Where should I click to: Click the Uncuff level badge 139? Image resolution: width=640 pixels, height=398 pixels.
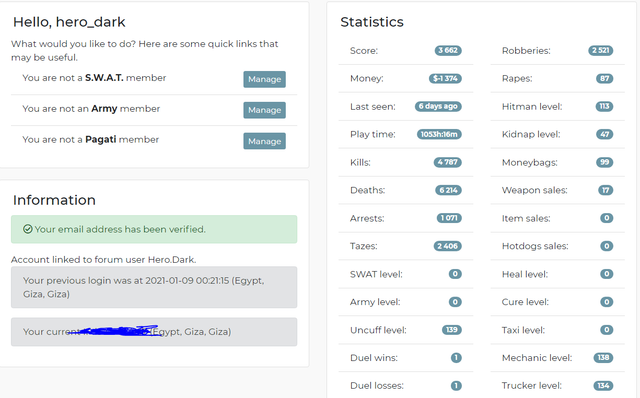pos(452,330)
